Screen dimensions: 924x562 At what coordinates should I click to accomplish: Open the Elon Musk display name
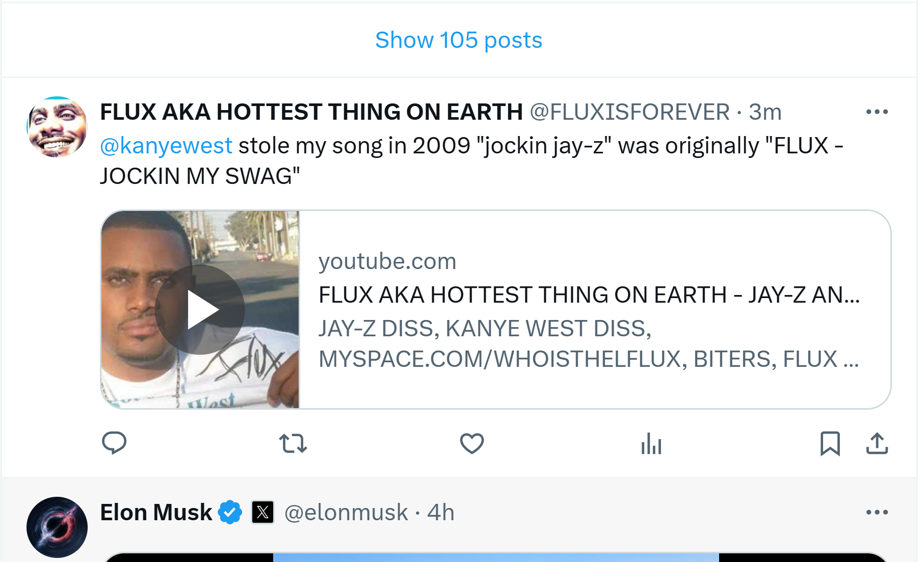coord(156,512)
